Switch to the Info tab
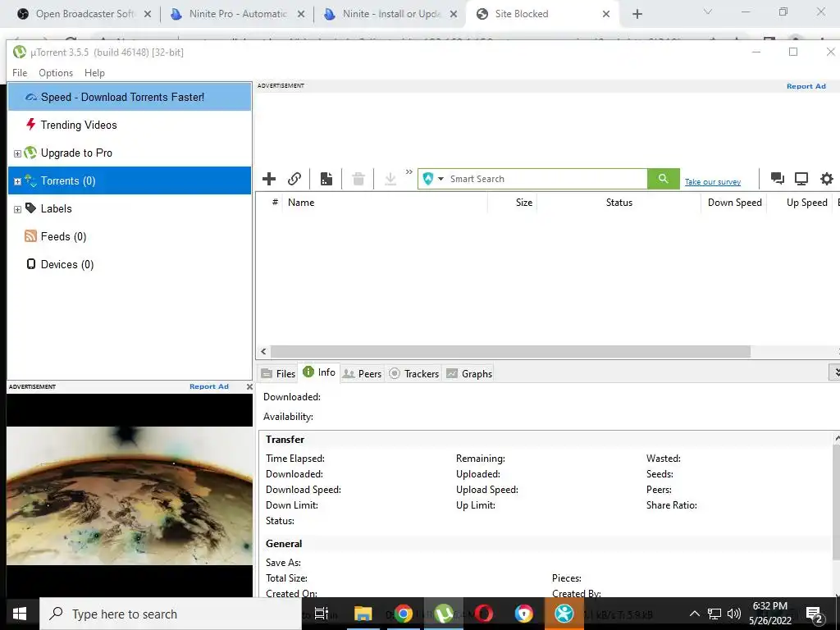 click(x=319, y=372)
